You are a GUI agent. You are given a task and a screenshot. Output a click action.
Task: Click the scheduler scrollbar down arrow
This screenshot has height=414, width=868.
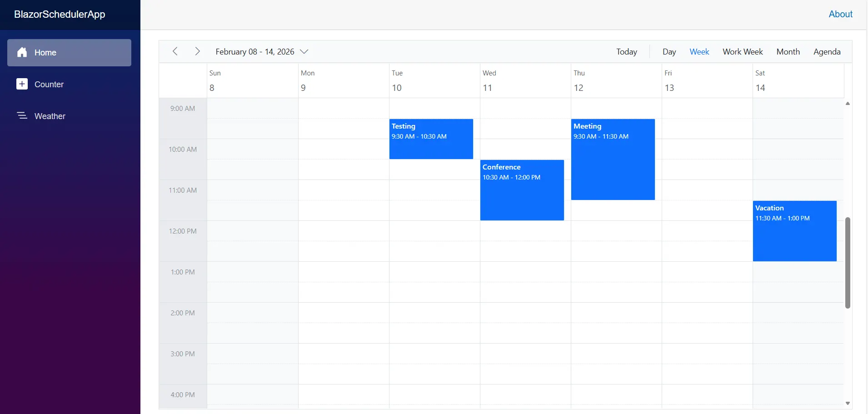tap(848, 403)
